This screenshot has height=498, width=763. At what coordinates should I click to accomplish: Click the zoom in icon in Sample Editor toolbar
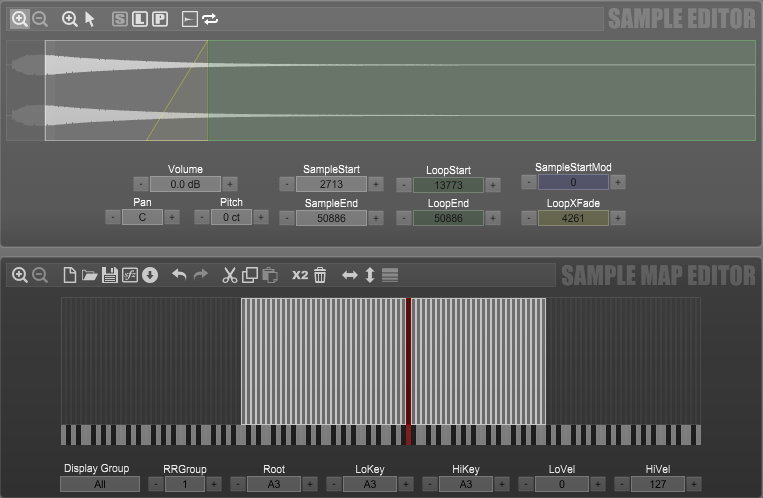[19, 19]
